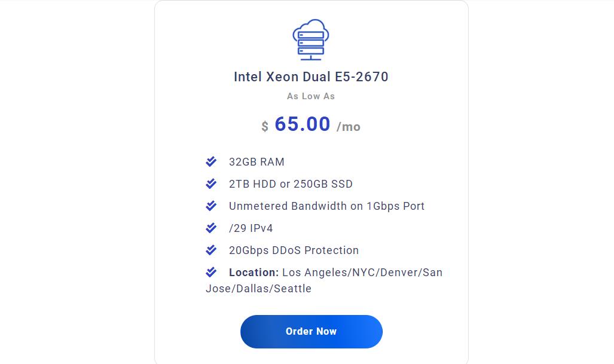Click the dollar sign symbol
The width and height of the screenshot is (614, 364).
(x=265, y=127)
